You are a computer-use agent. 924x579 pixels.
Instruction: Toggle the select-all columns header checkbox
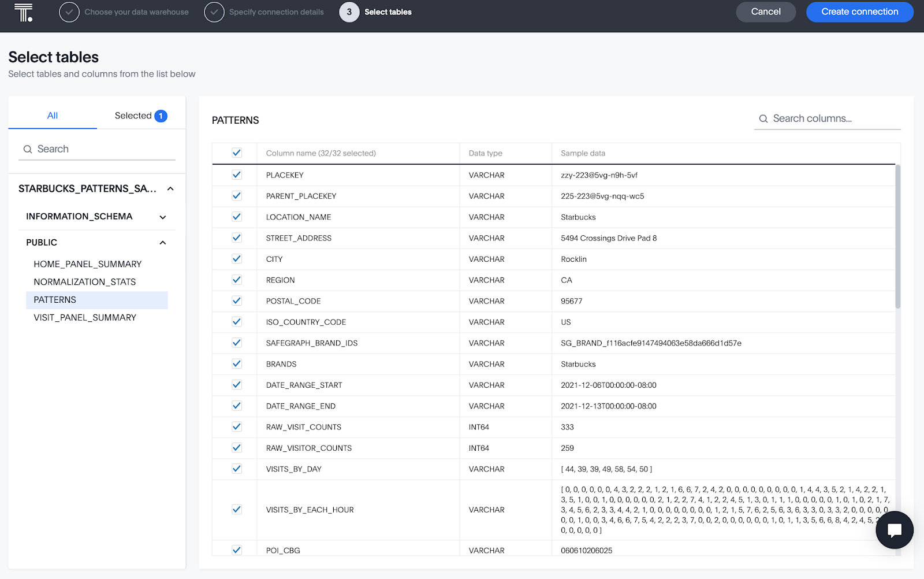coord(237,153)
